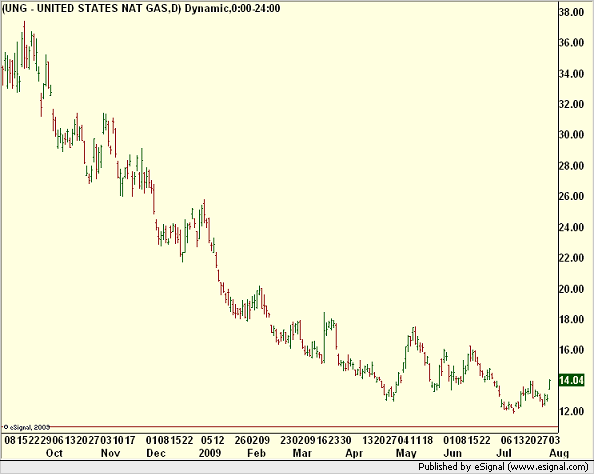The image size is (594, 474).
Task: Select the 20.00 price axis label
Action: tap(571, 289)
